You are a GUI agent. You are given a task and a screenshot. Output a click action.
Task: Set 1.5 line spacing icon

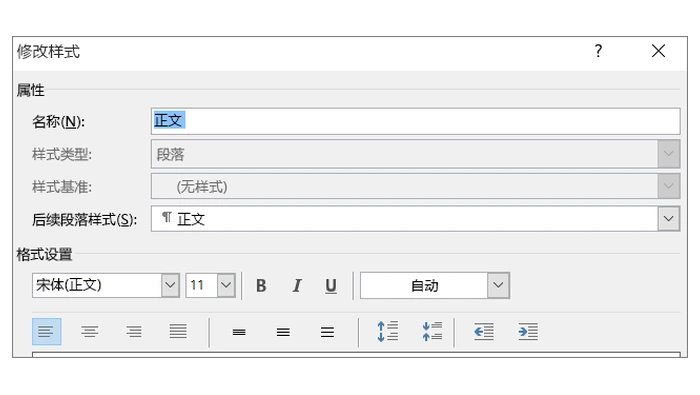(283, 332)
